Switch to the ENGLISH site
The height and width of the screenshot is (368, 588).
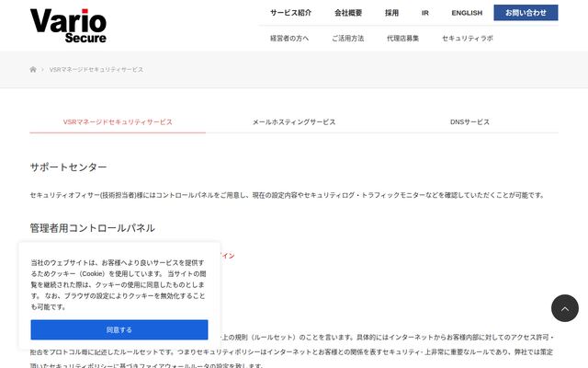467,13
